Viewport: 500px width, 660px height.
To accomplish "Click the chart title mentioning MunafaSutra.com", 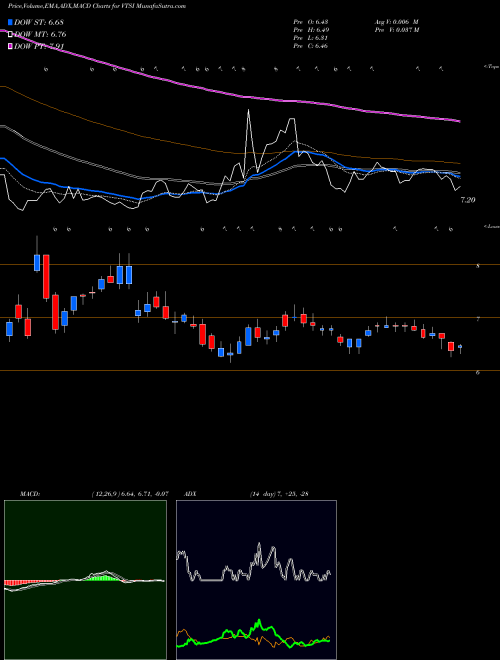I will pos(97,6).
